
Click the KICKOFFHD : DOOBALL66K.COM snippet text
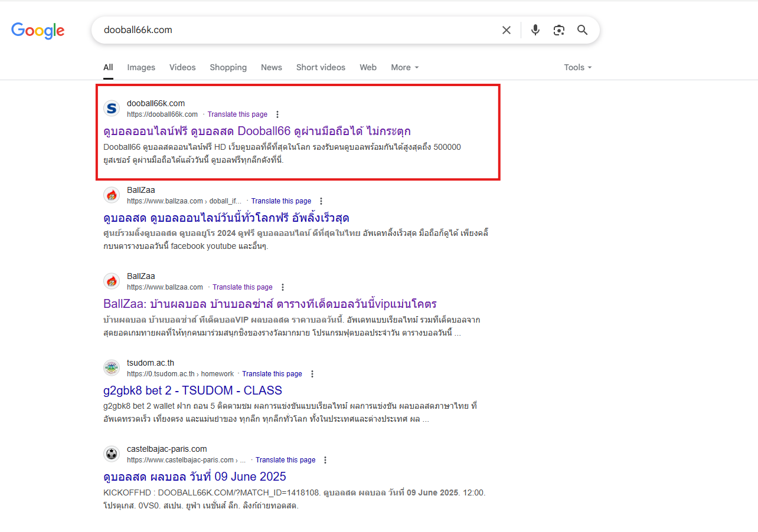click(x=295, y=499)
